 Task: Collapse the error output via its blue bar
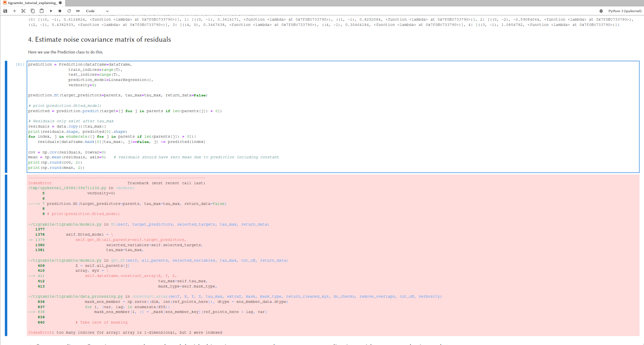(6, 255)
